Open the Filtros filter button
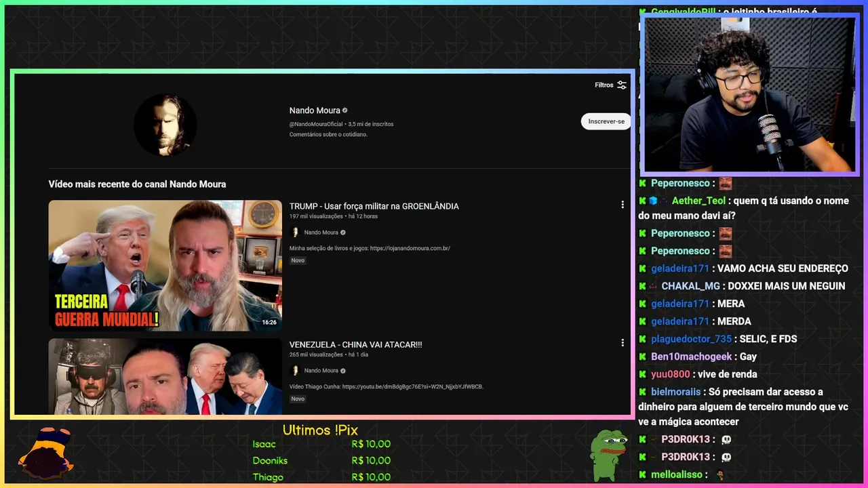Viewport: 868px width, 488px height. point(610,85)
